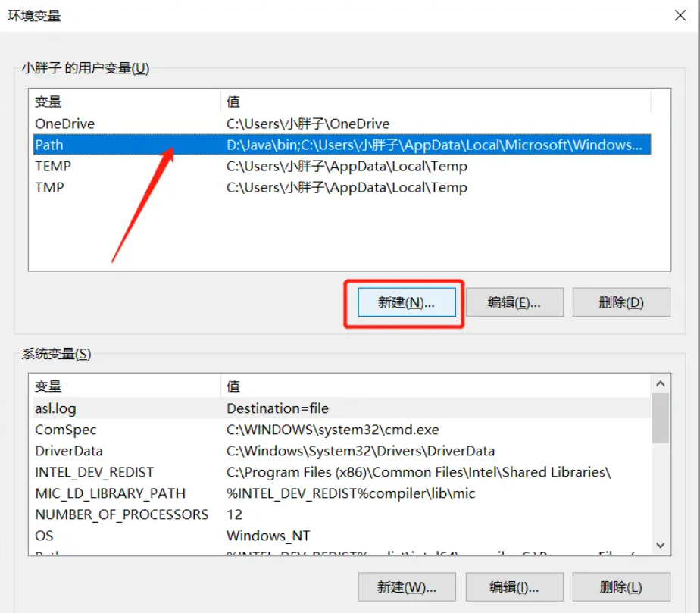
Task: Select the TEMP user variable name
Action: pyautogui.click(x=53, y=166)
